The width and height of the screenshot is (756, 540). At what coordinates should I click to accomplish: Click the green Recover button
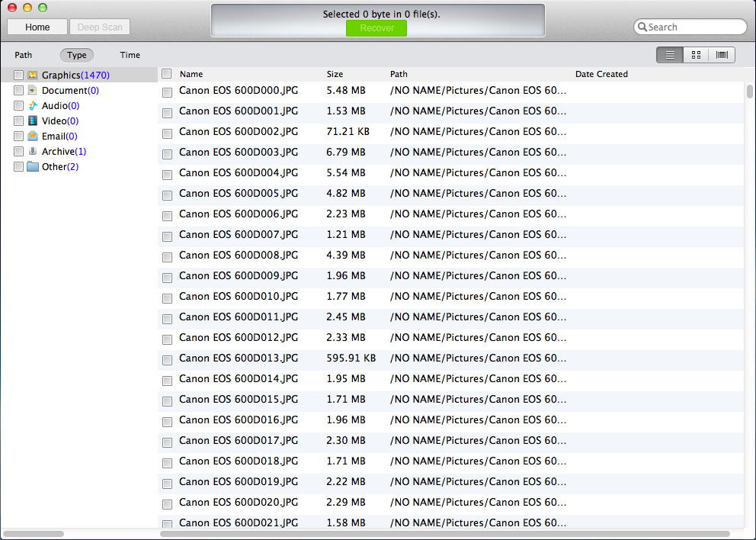pyautogui.click(x=376, y=28)
